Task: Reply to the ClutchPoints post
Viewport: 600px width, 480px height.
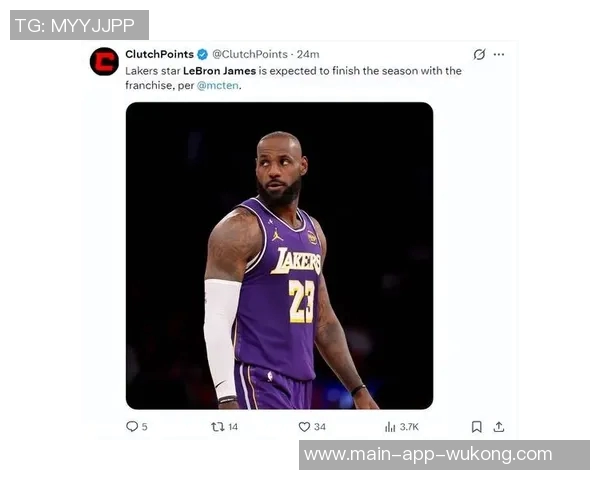Action: pyautogui.click(x=132, y=427)
